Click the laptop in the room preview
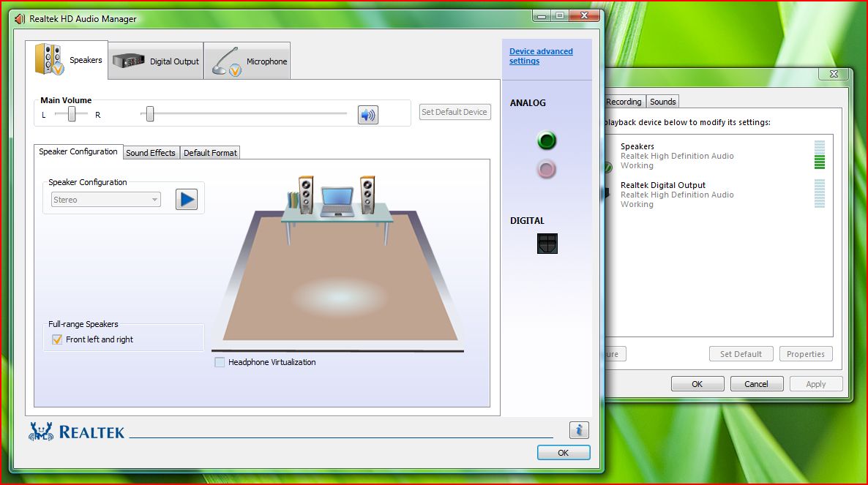The image size is (868, 485). pyautogui.click(x=337, y=203)
